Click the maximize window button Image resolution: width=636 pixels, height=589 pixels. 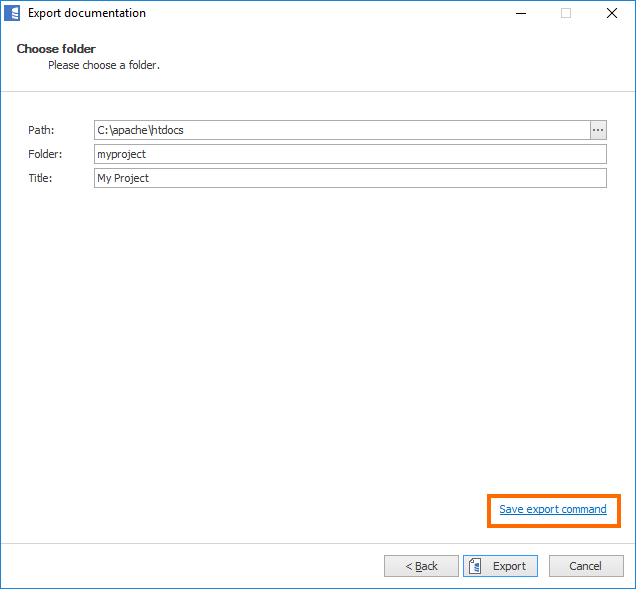pyautogui.click(x=566, y=14)
